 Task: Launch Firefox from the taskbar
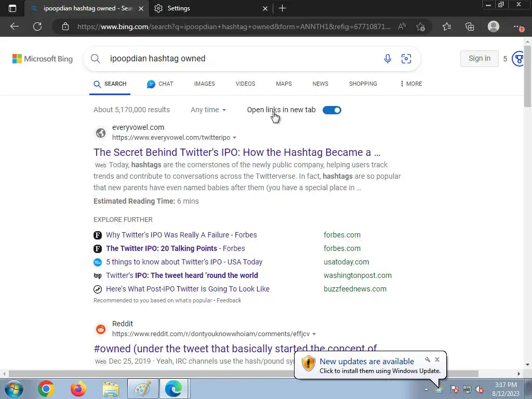point(78,389)
